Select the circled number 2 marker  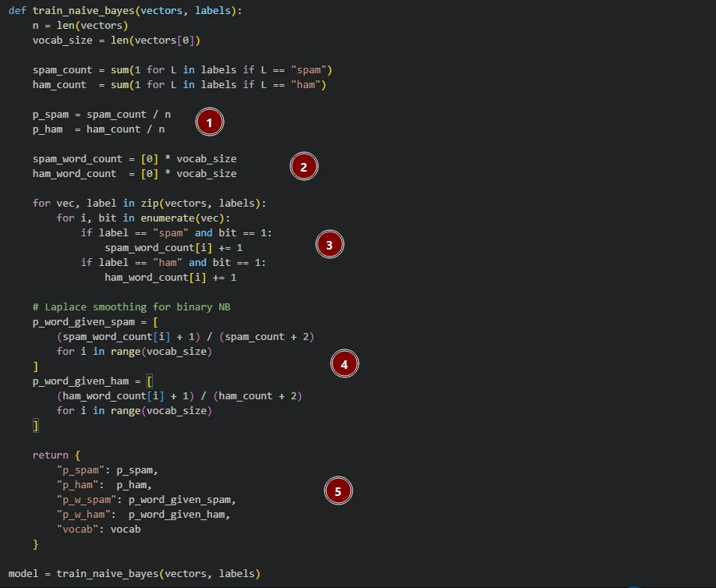coord(303,167)
